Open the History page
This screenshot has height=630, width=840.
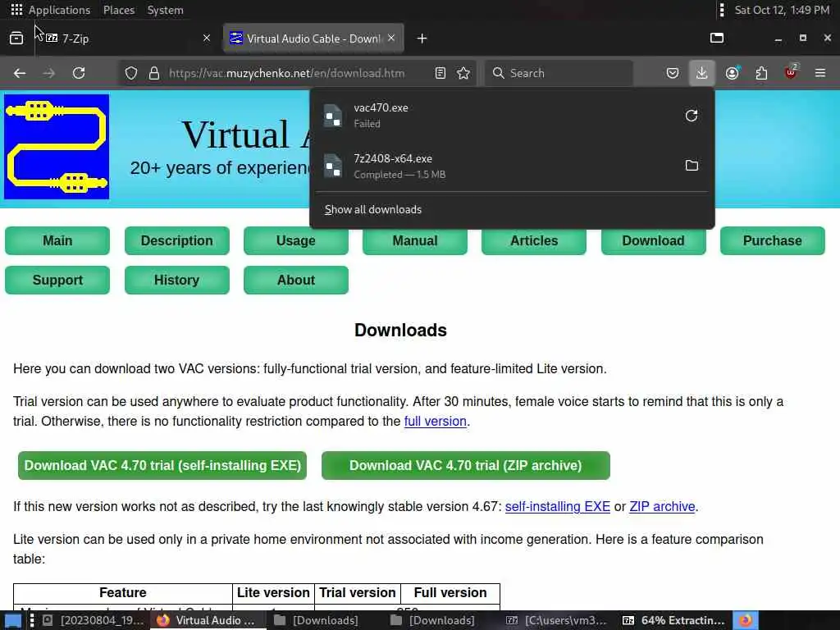pos(177,281)
